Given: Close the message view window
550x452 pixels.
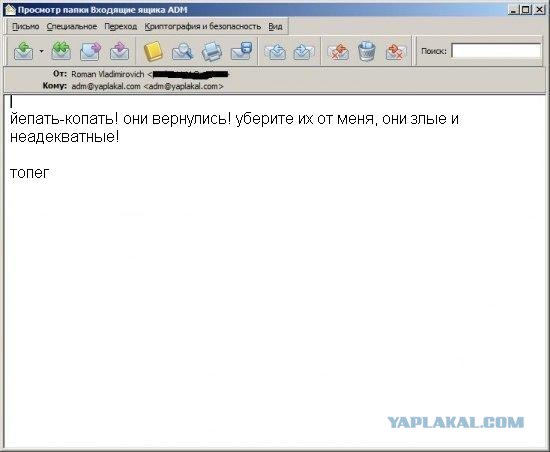Looking at the screenshot, I should point(539,10).
